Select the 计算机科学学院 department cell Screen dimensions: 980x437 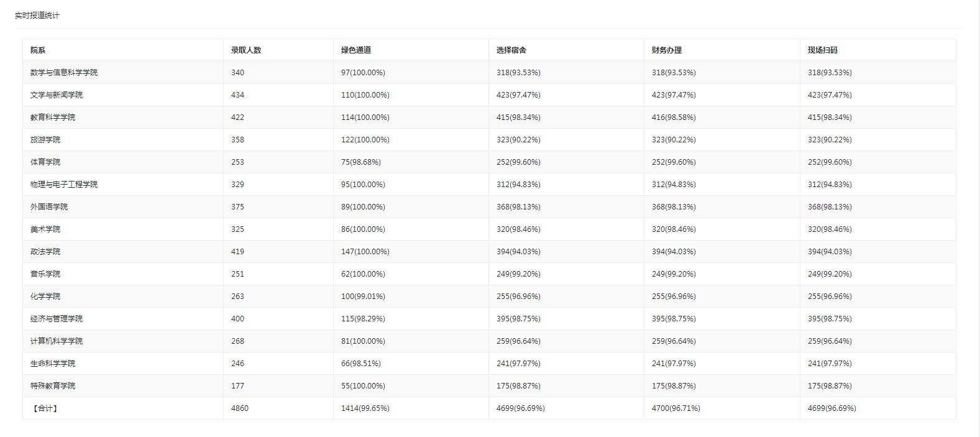pos(57,341)
